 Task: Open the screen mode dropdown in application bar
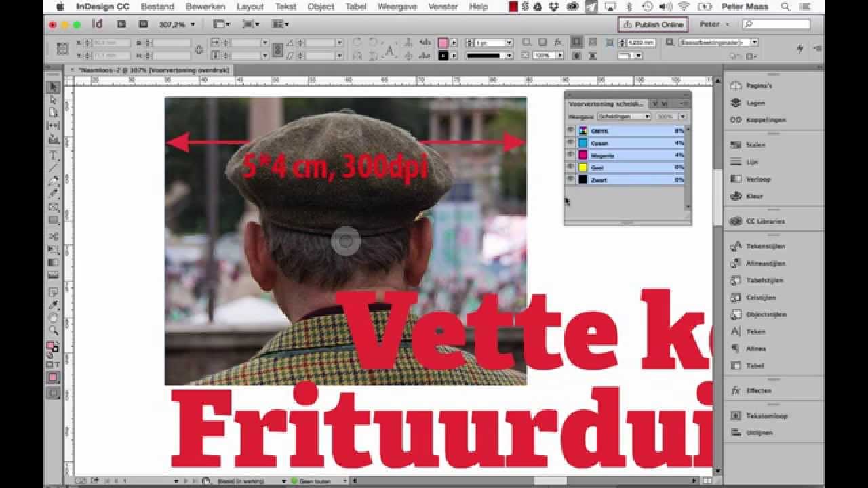(x=251, y=24)
